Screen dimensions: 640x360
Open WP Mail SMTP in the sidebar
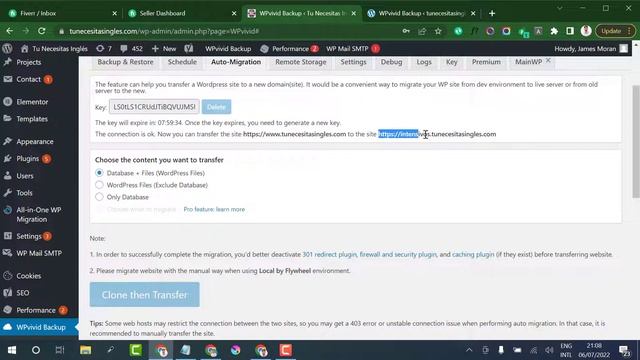click(39, 253)
